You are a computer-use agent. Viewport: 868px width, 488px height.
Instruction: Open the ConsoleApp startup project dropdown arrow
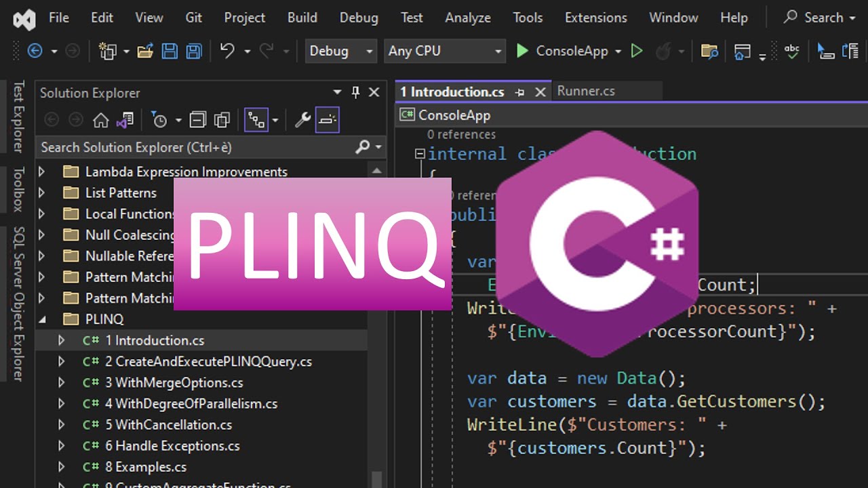tap(618, 51)
